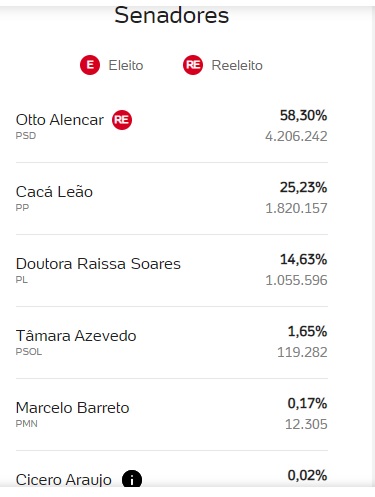375x497 pixels.
Task: Click Cacá Leão's 25,23% percentage
Action: pos(303,188)
